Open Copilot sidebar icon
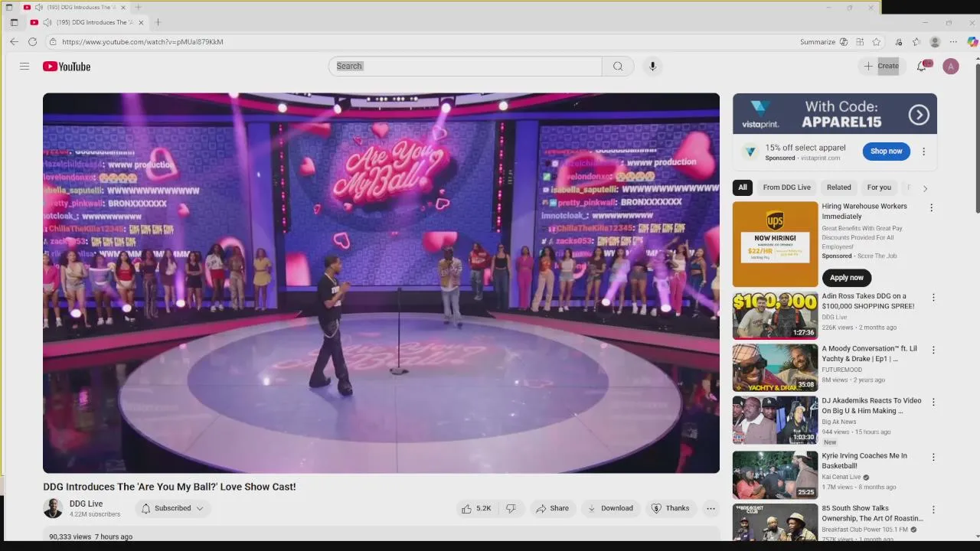The height and width of the screenshot is (551, 980). 972,42
